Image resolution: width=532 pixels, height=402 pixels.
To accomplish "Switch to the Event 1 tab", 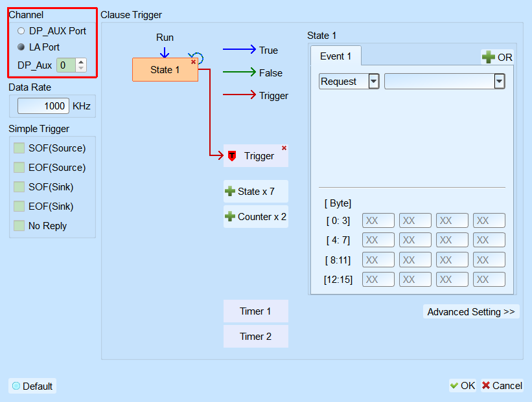I will click(336, 56).
